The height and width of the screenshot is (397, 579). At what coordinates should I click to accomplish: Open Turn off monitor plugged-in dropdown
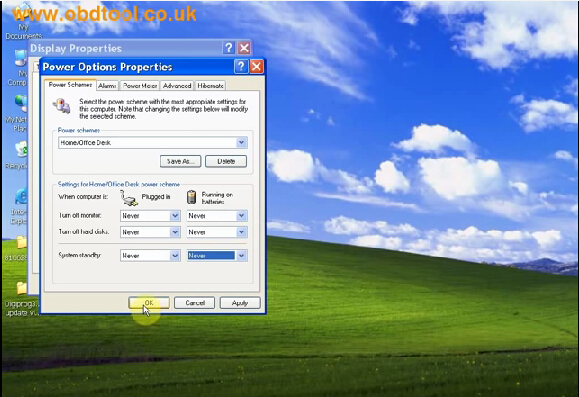pyautogui.click(x=150, y=216)
